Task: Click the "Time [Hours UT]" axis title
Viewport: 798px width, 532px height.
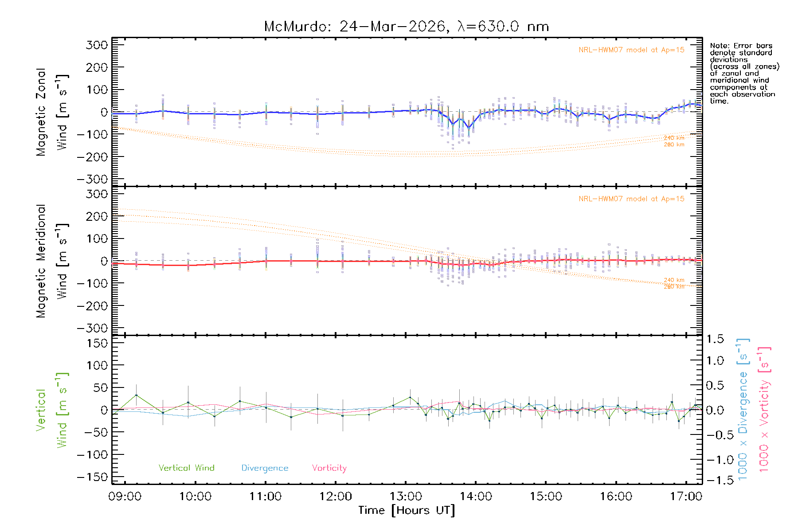Action: 407,511
